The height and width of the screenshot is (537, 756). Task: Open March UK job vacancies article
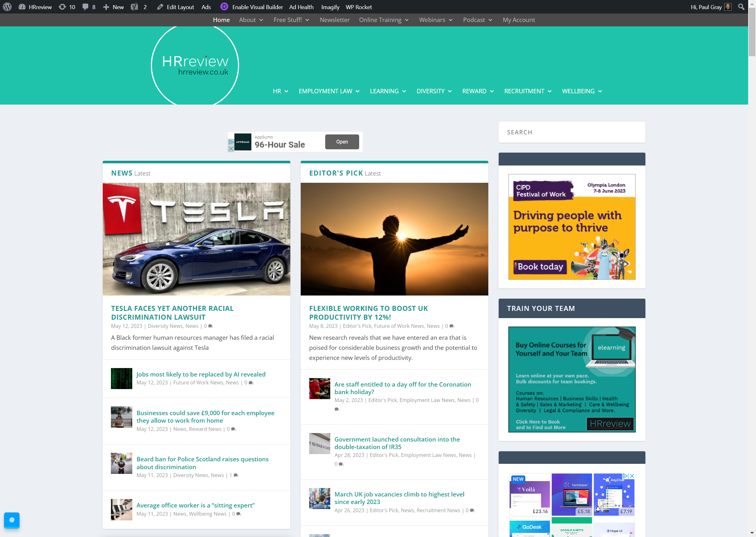[x=399, y=498]
